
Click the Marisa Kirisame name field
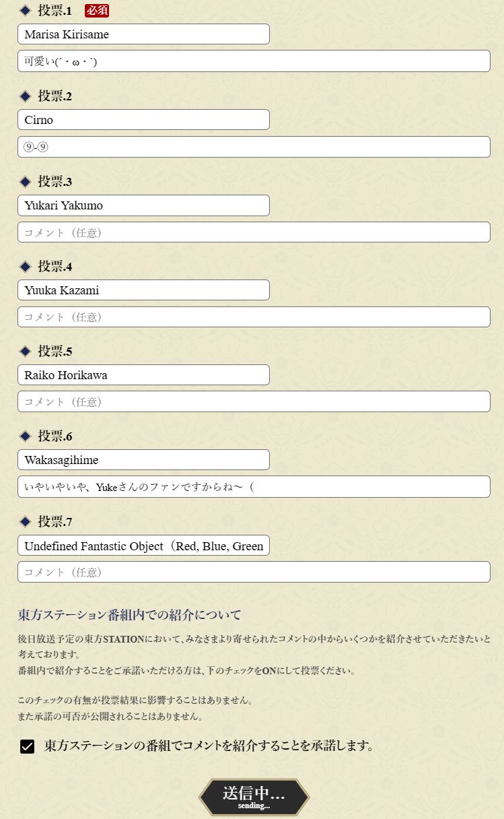tap(143, 34)
